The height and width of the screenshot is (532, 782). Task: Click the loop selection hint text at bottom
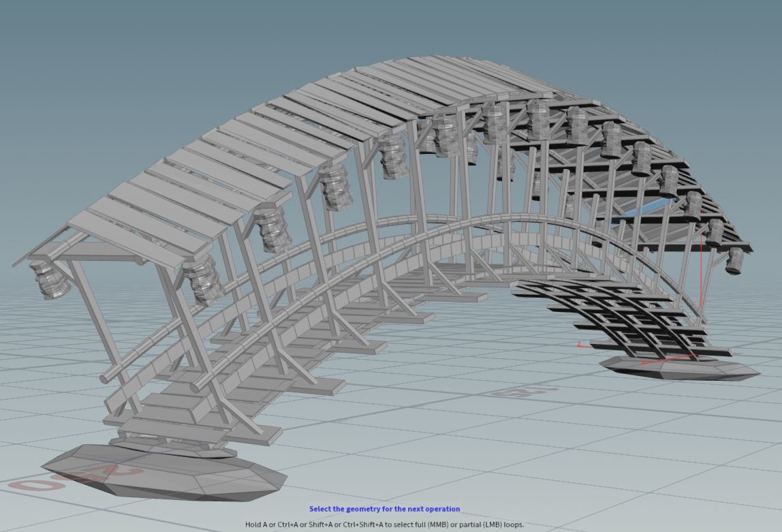(x=391, y=525)
